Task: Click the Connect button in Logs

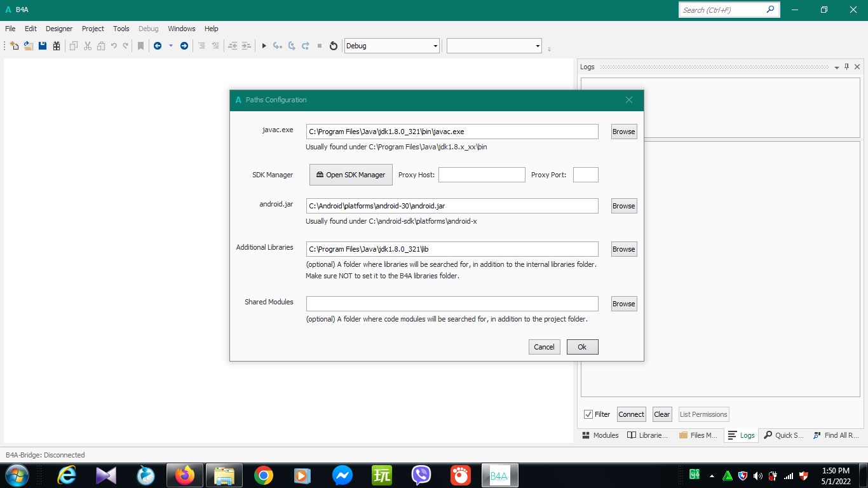Action: pyautogui.click(x=631, y=414)
